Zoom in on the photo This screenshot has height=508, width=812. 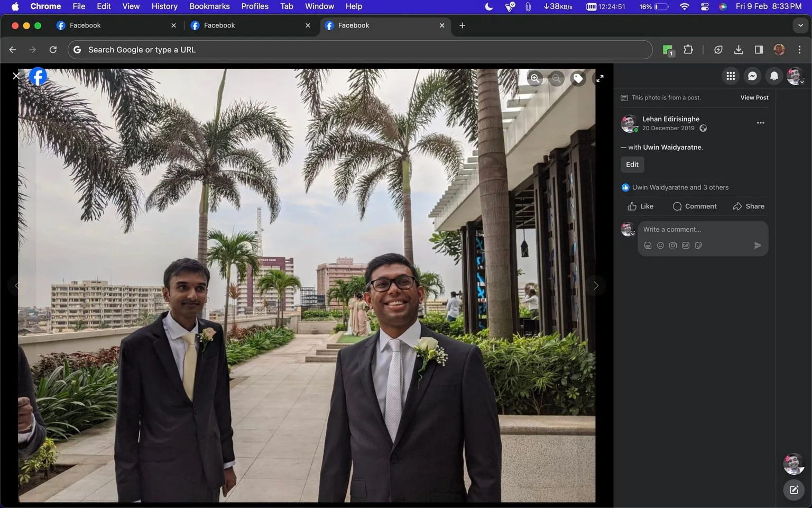point(535,78)
